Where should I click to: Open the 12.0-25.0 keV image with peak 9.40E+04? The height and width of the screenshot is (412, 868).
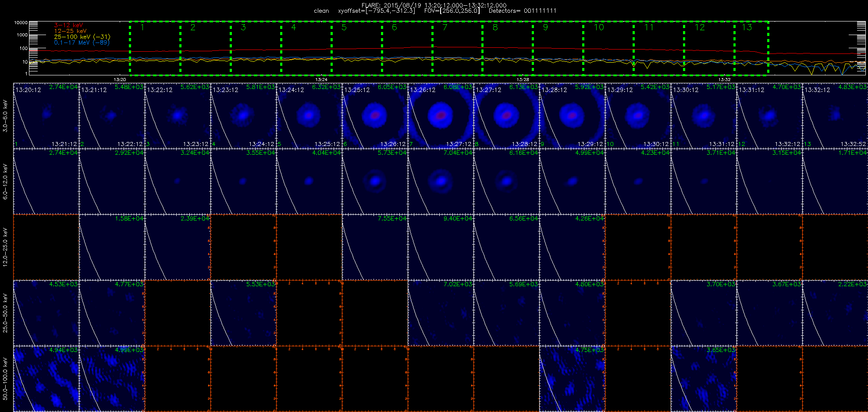[x=441, y=247]
